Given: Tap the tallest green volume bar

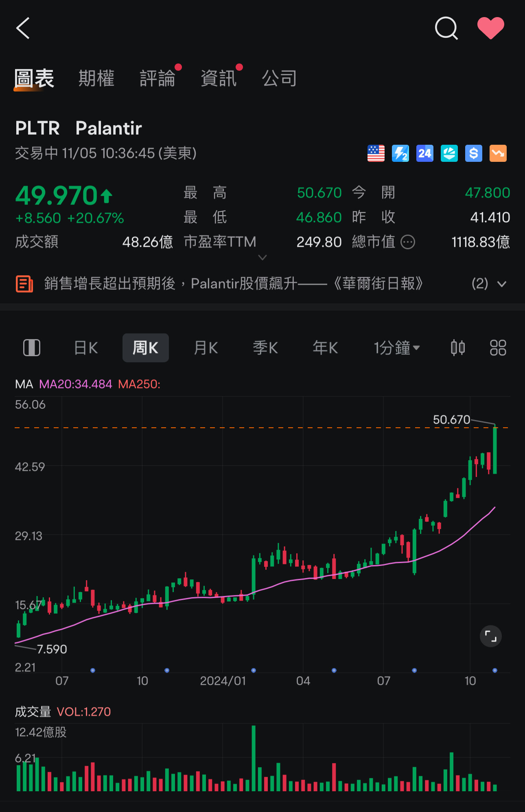Looking at the screenshot, I should pyautogui.click(x=254, y=758).
